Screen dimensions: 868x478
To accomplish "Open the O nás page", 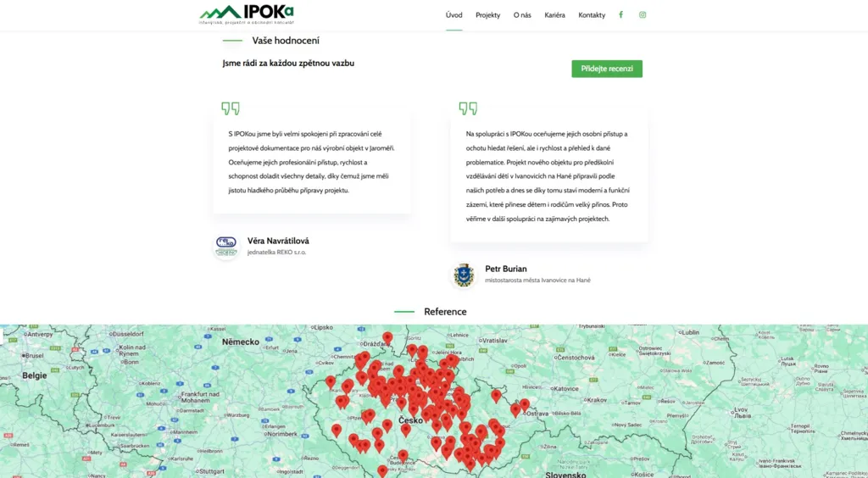I will [x=522, y=15].
